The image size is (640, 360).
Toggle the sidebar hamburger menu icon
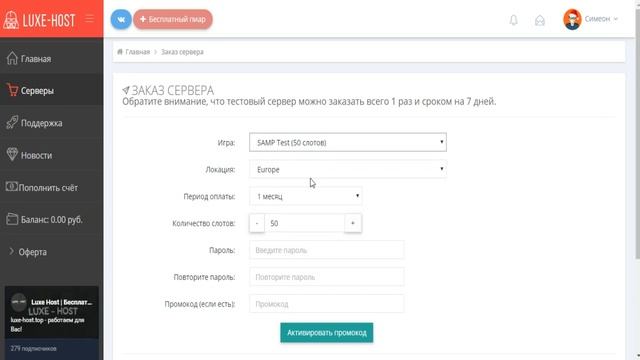[89, 19]
